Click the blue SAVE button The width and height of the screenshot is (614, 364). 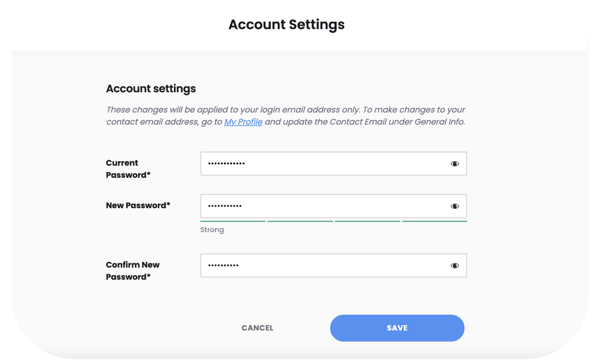397,328
